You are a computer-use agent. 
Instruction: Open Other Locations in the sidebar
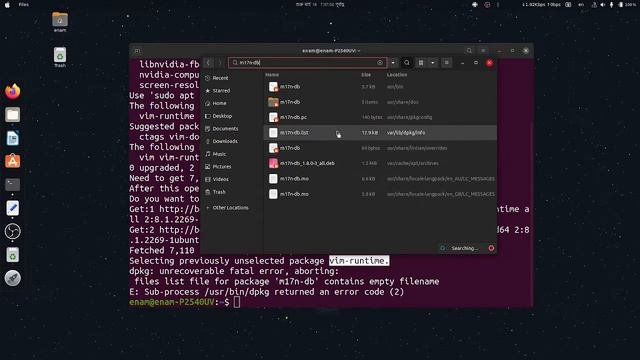[x=231, y=208]
